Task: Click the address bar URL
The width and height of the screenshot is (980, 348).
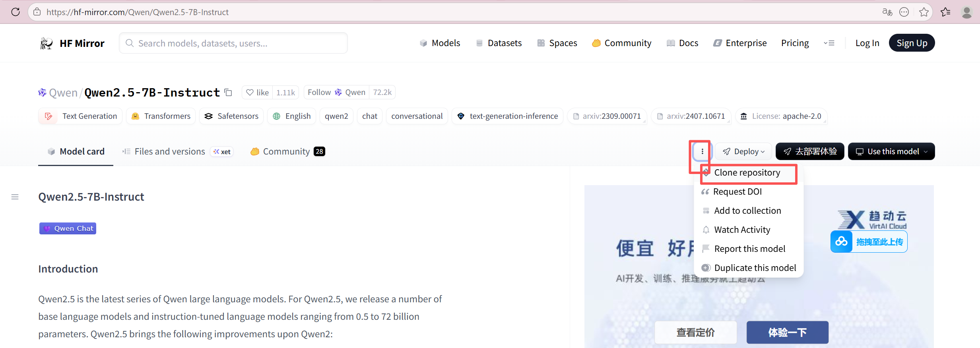Action: tap(138, 12)
